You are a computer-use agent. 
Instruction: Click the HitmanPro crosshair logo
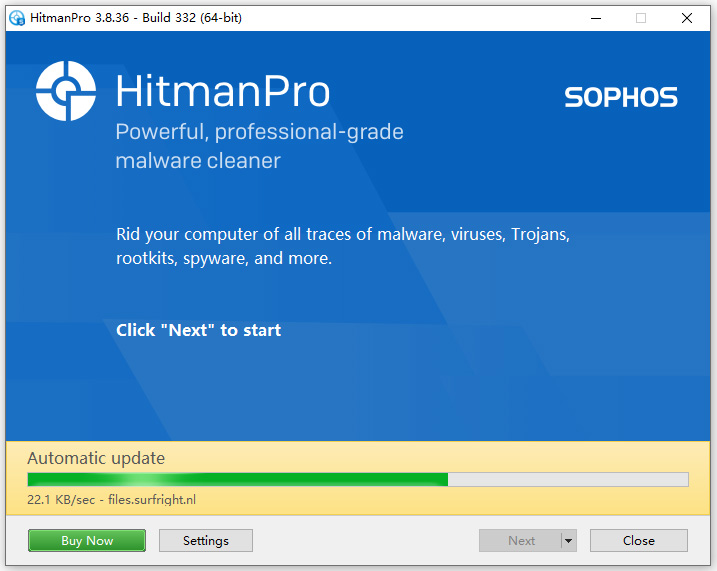coord(66,91)
